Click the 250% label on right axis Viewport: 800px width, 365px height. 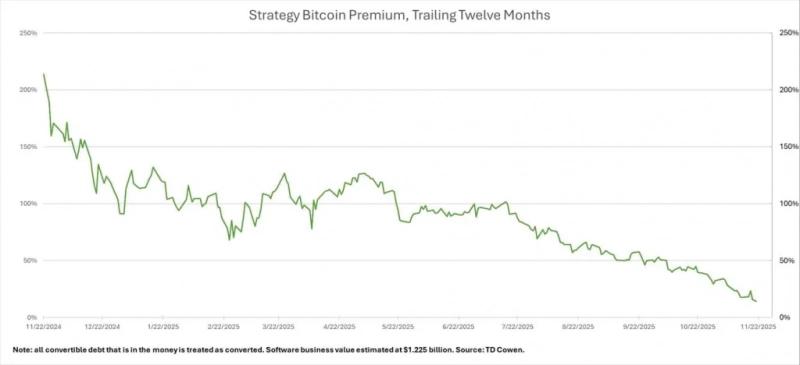pos(789,33)
